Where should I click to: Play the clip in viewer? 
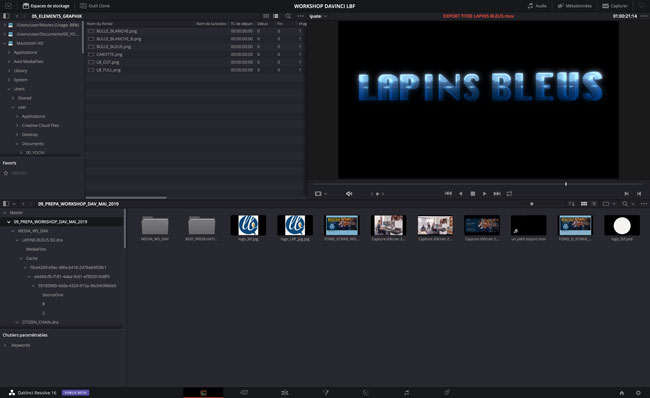(485, 194)
